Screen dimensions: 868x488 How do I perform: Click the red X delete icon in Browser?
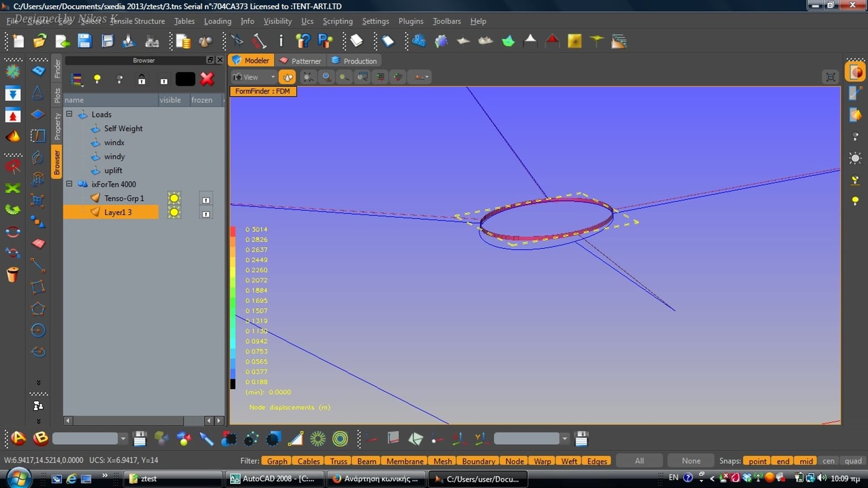207,79
